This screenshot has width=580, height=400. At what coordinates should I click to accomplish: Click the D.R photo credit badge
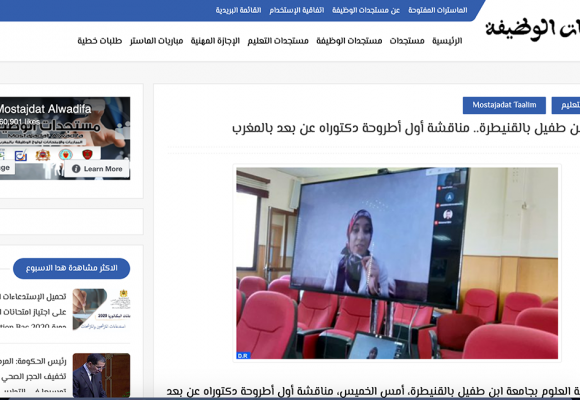click(x=243, y=356)
